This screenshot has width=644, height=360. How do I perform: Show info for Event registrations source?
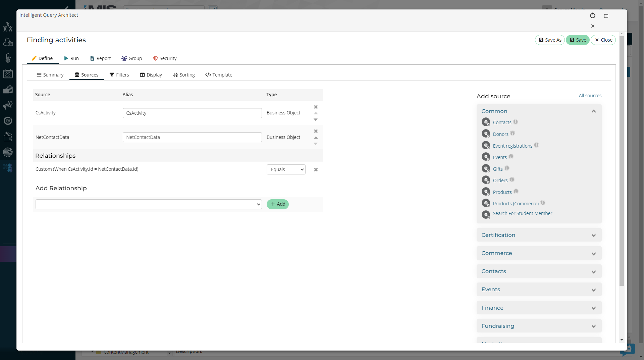click(x=536, y=145)
